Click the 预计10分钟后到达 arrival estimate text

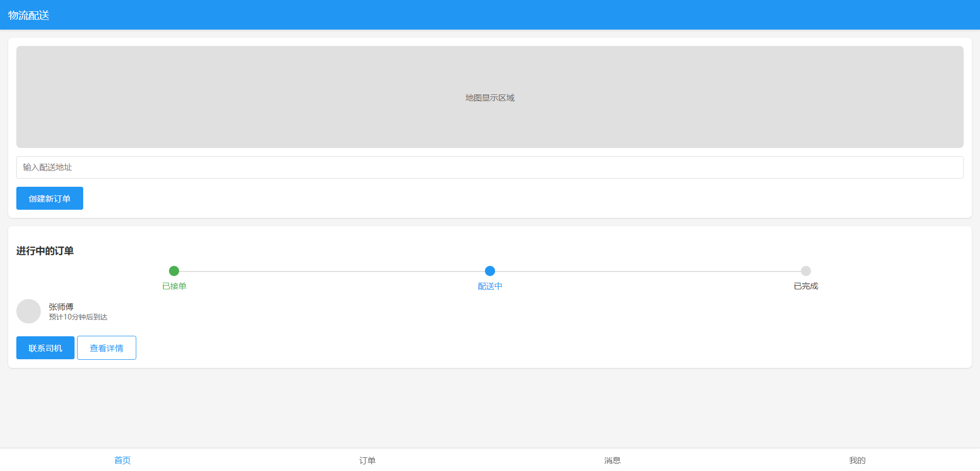pos(78,317)
